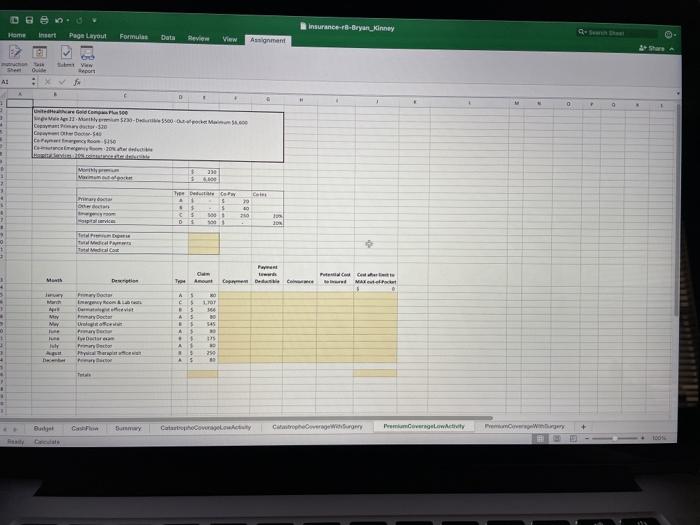The height and width of the screenshot is (525, 700).
Task: Click the Save disk icon
Action: coord(29,20)
